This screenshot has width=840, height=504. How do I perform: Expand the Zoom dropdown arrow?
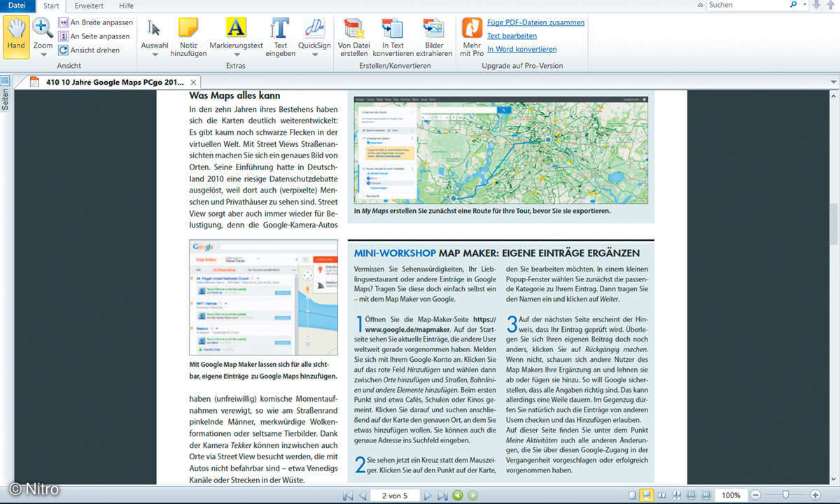click(43, 55)
